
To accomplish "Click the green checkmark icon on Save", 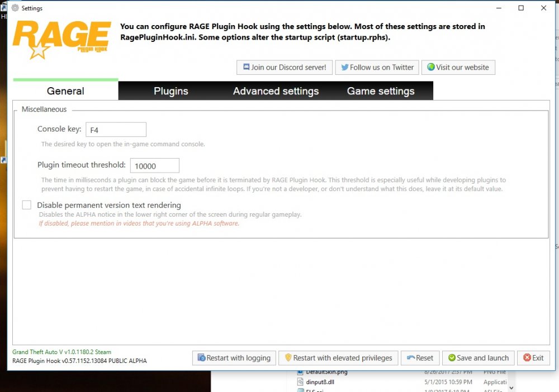I will pos(452,357).
